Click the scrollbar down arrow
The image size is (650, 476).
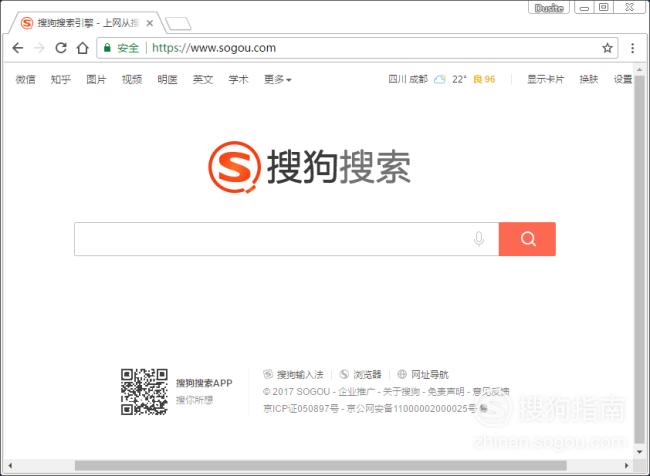[x=640, y=452]
